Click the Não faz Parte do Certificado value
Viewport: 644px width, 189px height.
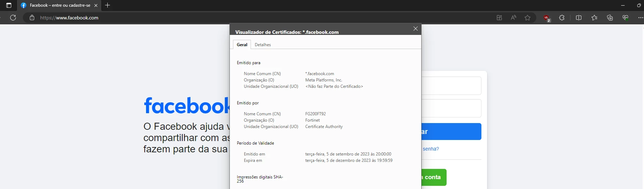point(334,86)
